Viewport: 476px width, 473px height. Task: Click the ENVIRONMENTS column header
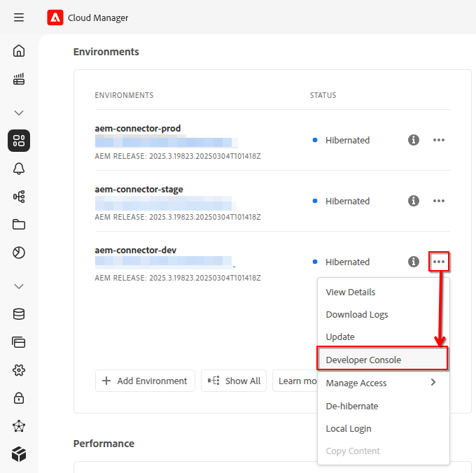[124, 95]
